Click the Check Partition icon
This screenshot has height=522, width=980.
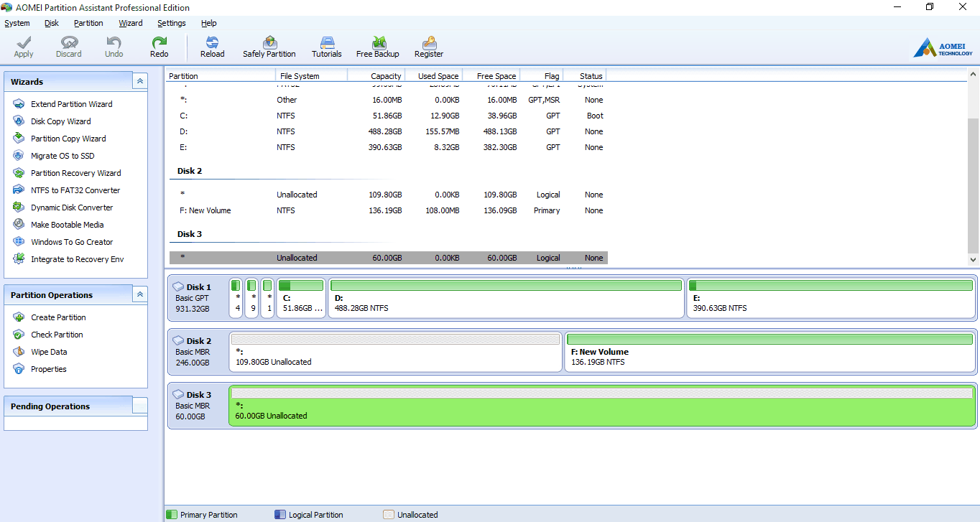click(19, 335)
